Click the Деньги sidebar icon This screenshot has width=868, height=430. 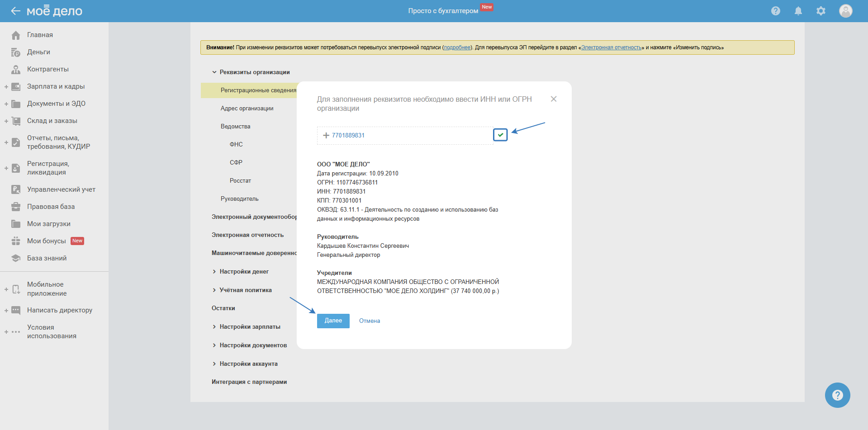pos(16,52)
